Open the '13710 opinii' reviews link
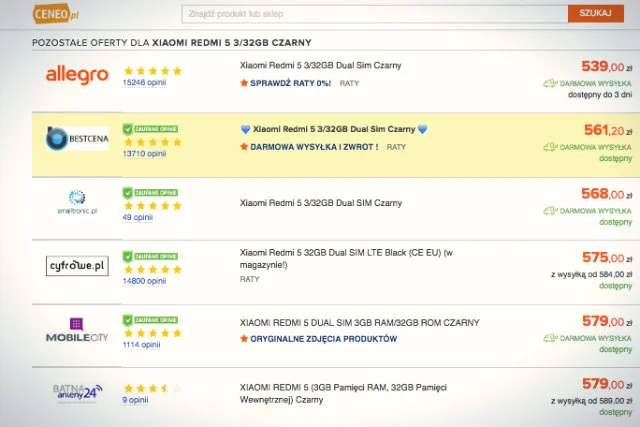Screen dimensions: 640x427 pos(144,153)
